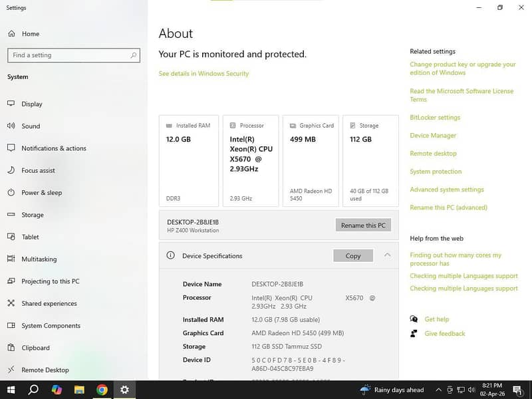Open the notification center icon
This screenshot has width=532, height=399.
(x=517, y=390)
